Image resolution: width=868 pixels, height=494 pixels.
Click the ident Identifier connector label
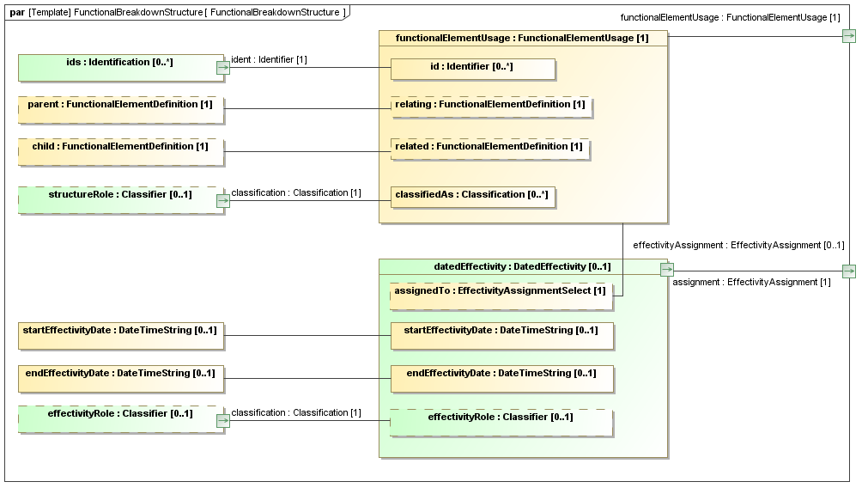[270, 60]
